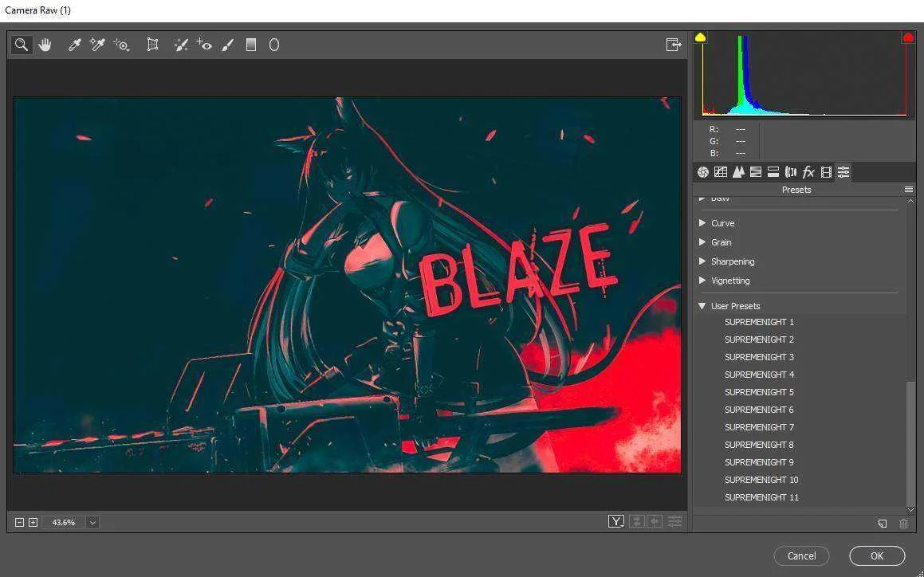Create a new preset with page icon

(x=883, y=524)
